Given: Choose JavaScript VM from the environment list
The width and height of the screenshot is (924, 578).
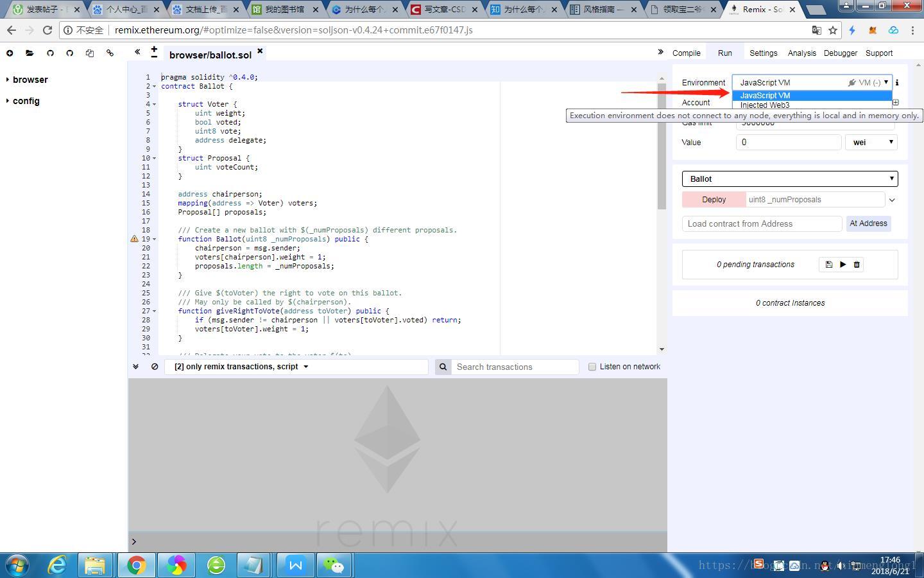Looking at the screenshot, I should click(x=812, y=95).
